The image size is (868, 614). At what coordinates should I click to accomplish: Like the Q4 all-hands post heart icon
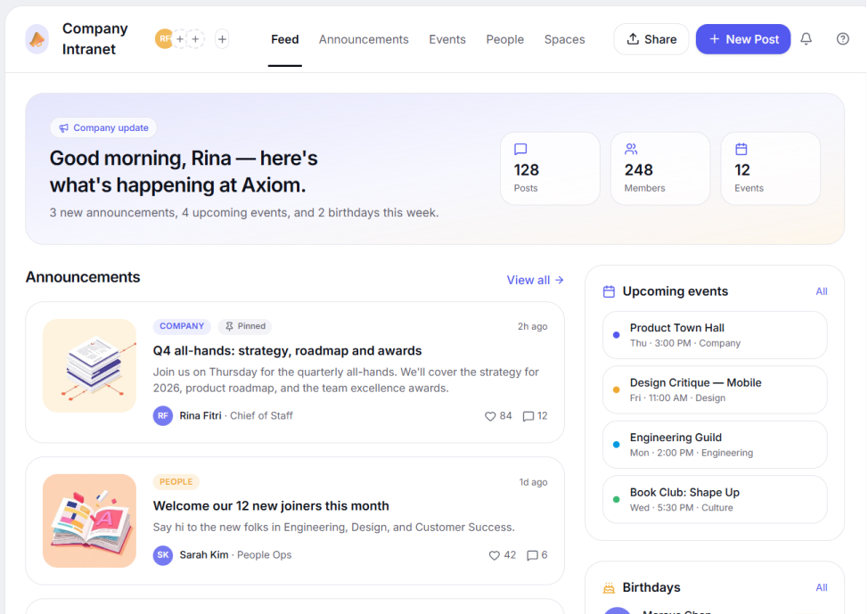click(x=490, y=416)
